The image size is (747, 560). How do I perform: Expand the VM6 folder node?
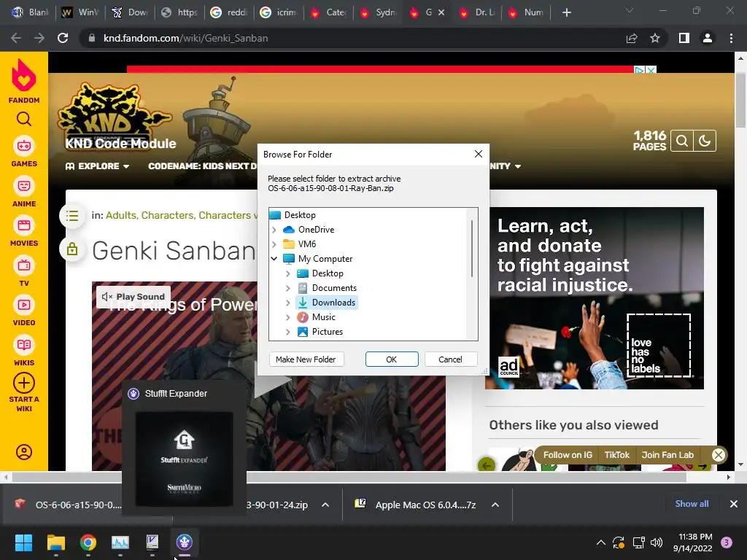[274, 244]
